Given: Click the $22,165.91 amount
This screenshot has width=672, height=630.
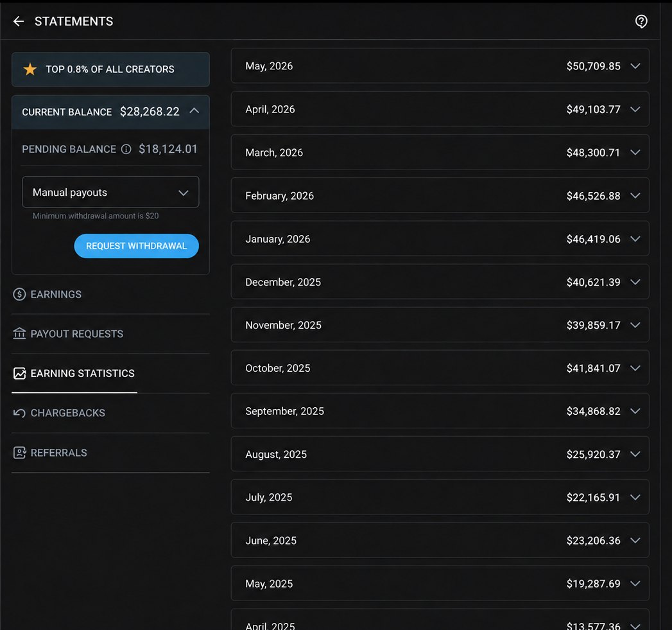Looking at the screenshot, I should [x=593, y=497].
